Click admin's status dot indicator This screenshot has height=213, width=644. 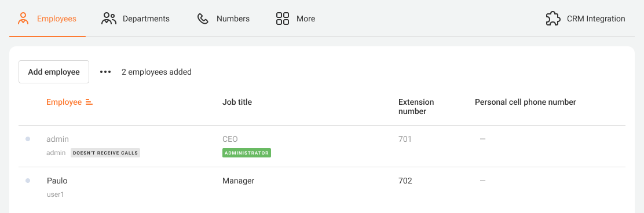pos(28,139)
